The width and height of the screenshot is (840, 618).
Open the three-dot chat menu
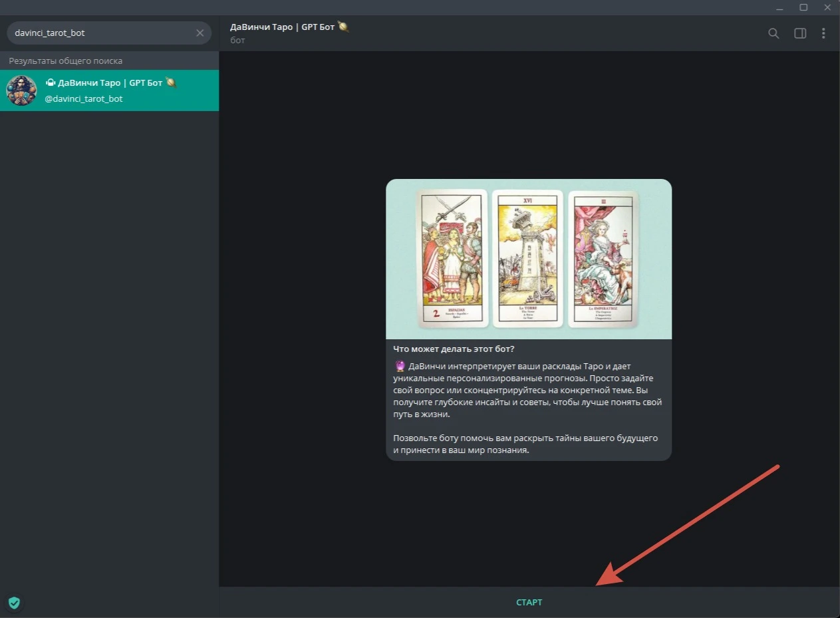pos(823,33)
